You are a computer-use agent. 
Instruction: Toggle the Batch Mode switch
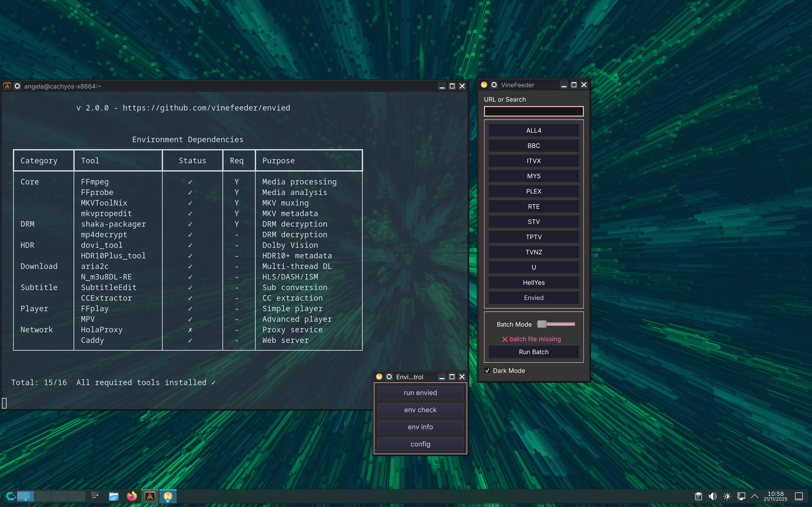coord(556,324)
